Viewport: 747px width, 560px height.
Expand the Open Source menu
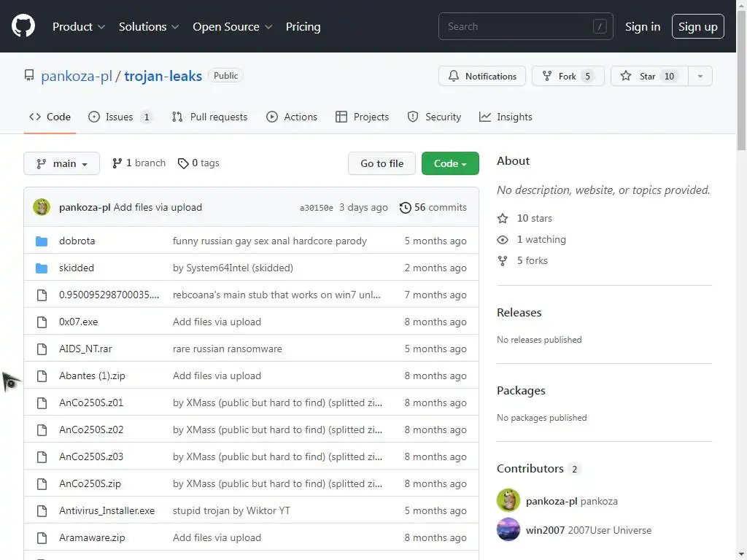233,27
